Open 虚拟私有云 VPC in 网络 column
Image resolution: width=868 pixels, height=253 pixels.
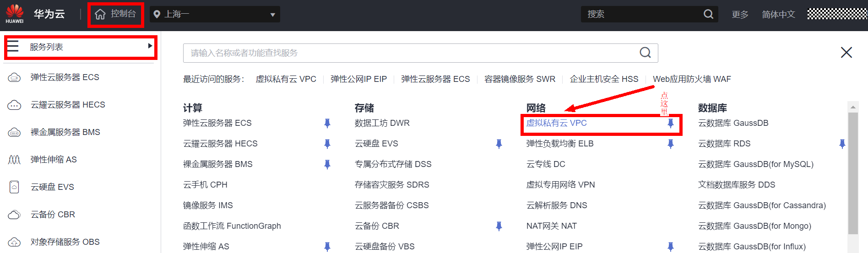556,123
